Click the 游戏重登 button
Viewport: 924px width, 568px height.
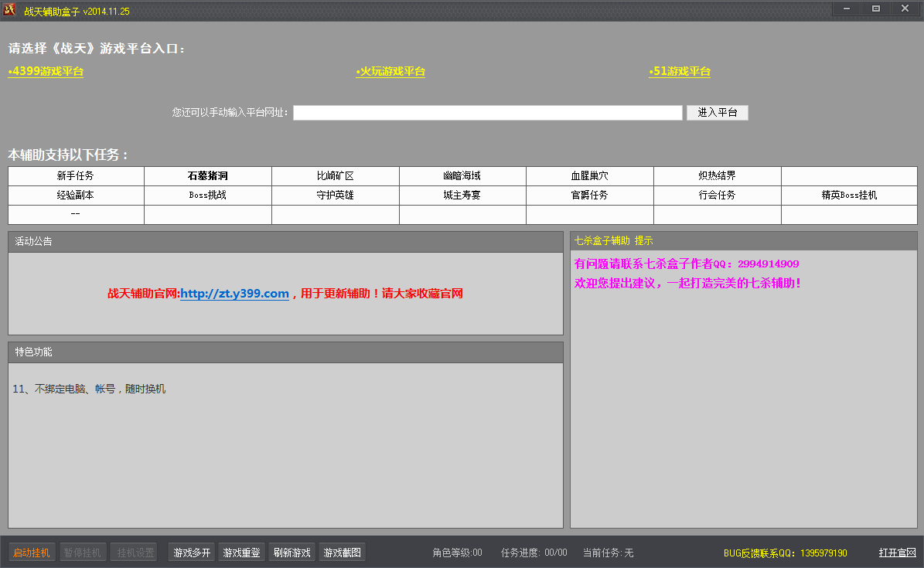click(x=241, y=553)
